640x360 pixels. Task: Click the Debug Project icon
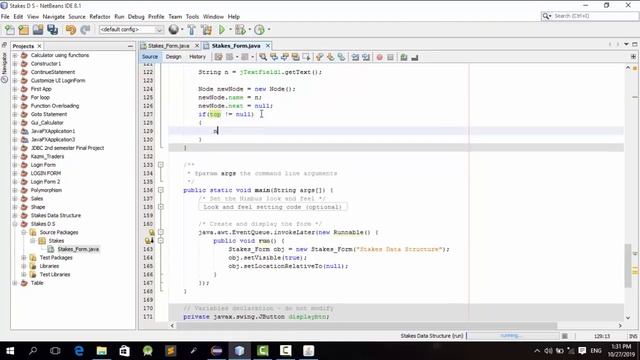[x=240, y=30]
